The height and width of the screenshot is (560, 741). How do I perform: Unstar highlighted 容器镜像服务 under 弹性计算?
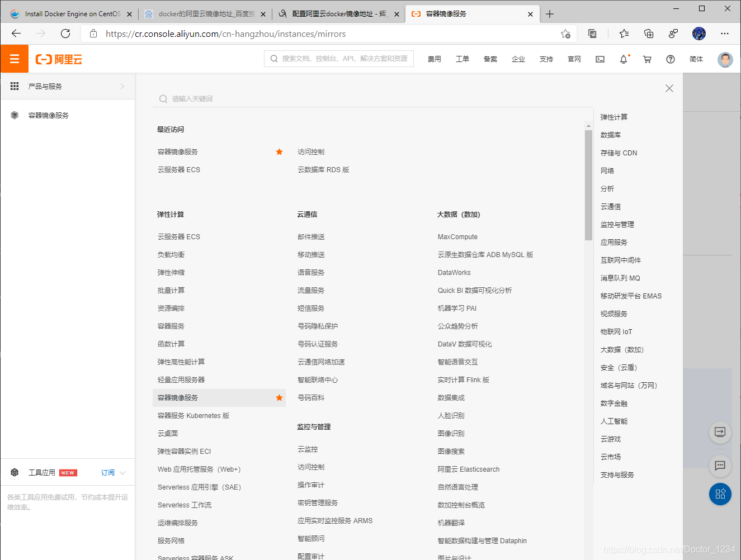click(x=279, y=398)
